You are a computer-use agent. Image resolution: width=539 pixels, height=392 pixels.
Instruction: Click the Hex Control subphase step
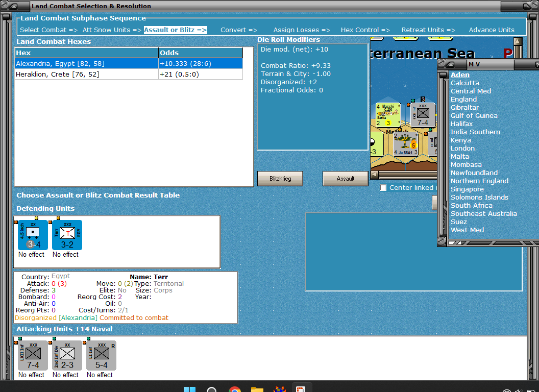coord(365,30)
